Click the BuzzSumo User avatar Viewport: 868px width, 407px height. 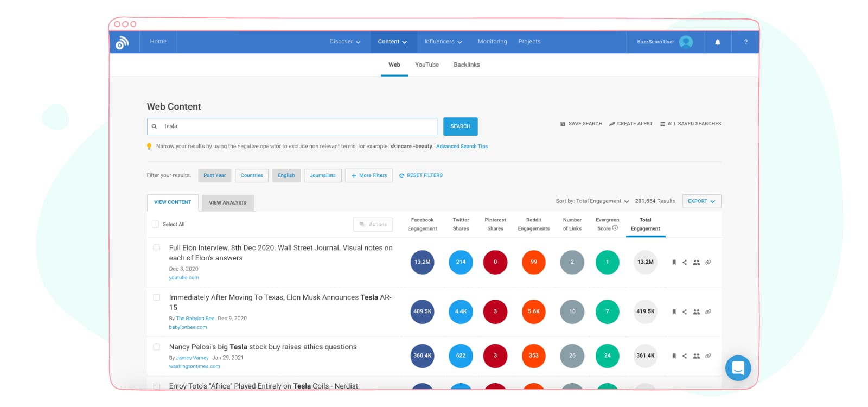pos(686,42)
